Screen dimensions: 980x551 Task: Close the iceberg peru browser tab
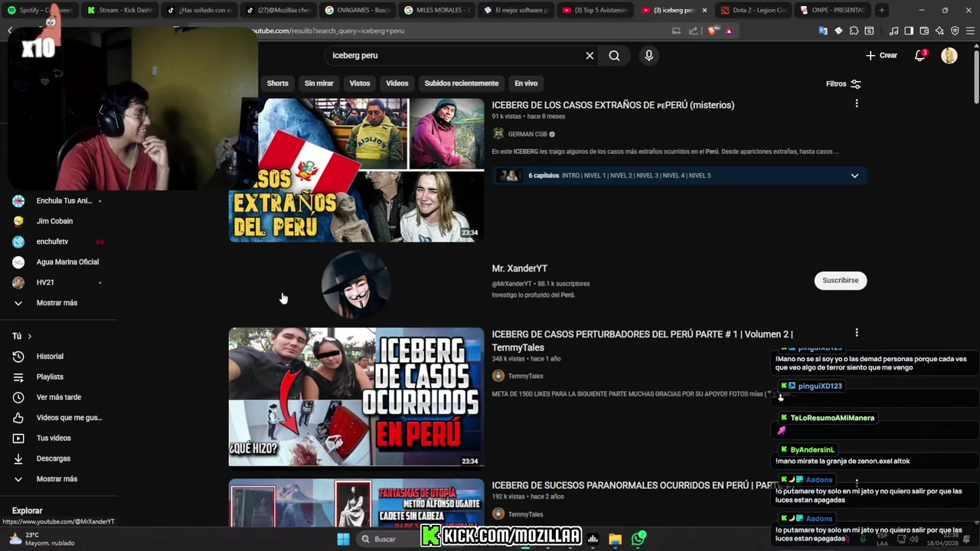(704, 10)
